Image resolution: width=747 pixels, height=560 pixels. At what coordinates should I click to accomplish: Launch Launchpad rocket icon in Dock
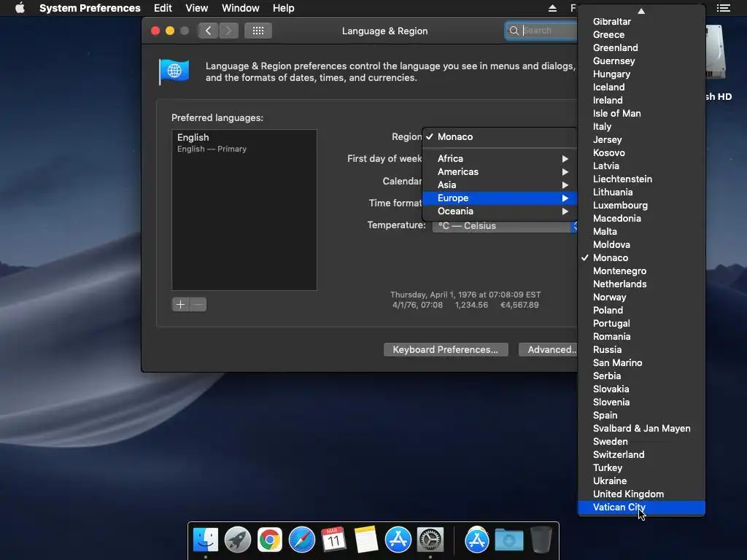(x=238, y=540)
